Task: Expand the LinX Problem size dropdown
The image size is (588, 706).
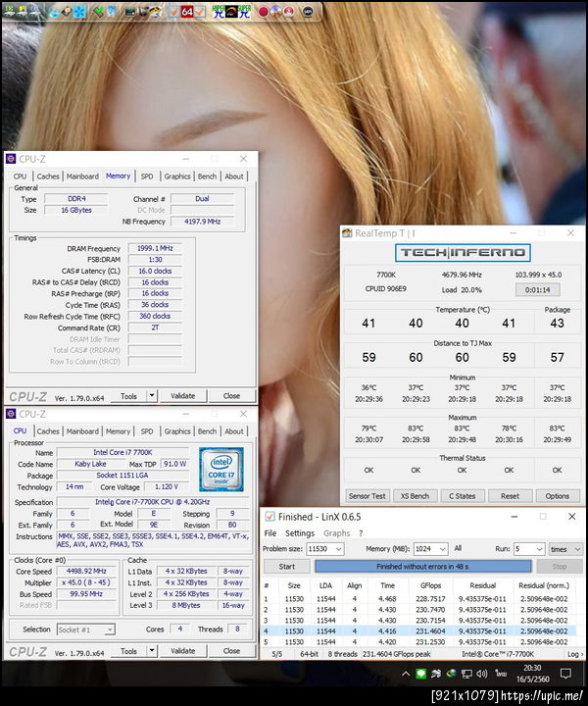Action: click(x=339, y=549)
